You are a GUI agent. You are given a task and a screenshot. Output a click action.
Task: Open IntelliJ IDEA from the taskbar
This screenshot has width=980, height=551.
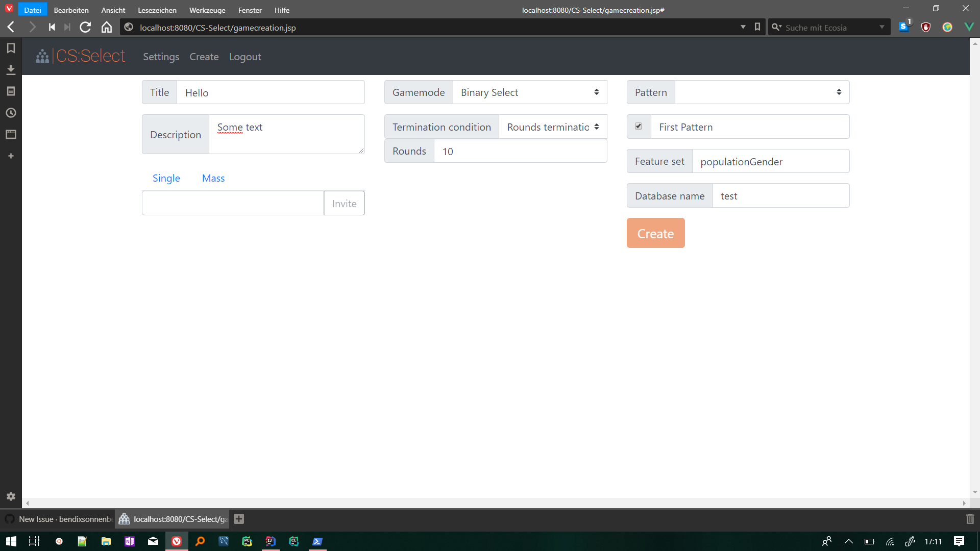270,541
